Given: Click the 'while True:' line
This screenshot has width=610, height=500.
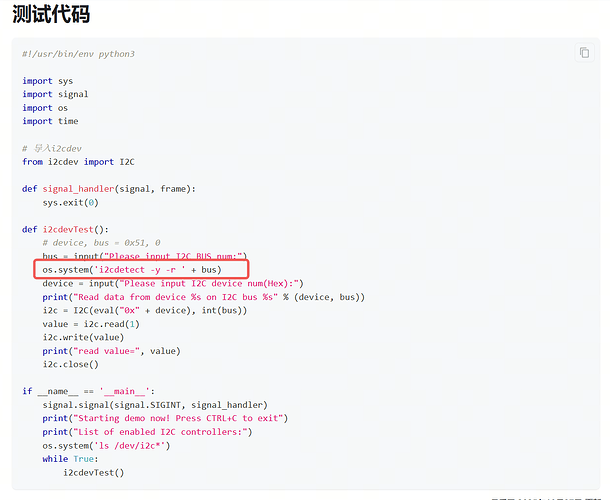Looking at the screenshot, I should pyautogui.click(x=69, y=459).
